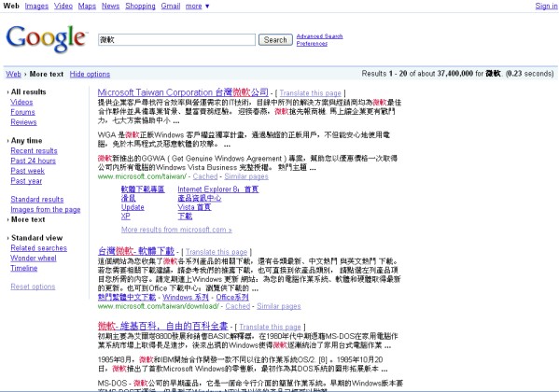Click the Sign in link
559x392 pixels.
pos(546,6)
